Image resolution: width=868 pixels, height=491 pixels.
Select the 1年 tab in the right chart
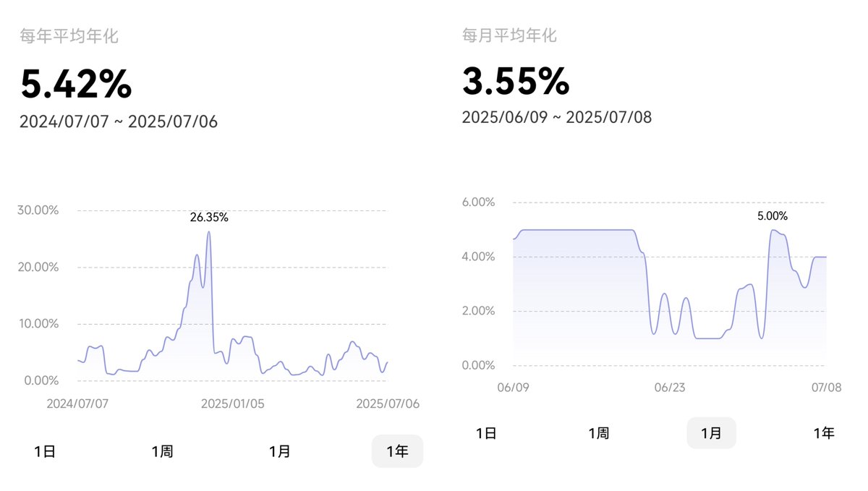[824, 433]
